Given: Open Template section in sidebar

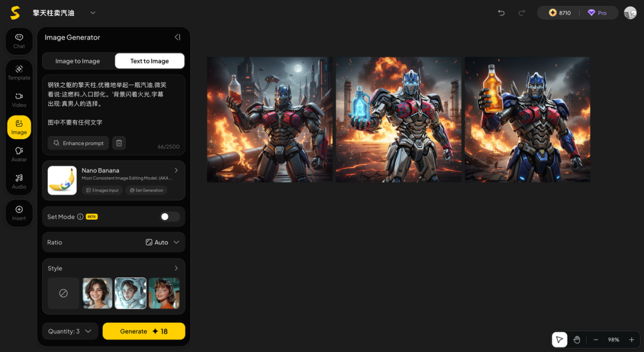Looking at the screenshot, I should (x=19, y=73).
